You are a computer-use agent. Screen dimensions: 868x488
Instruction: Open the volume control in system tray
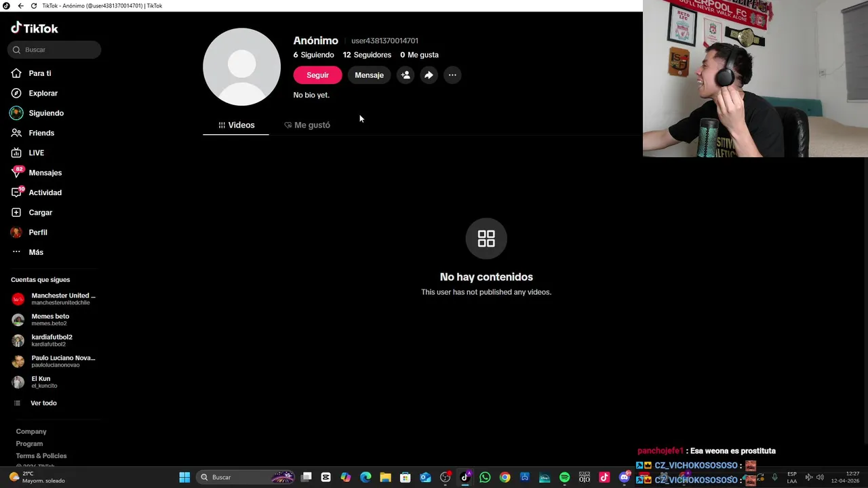820,477
